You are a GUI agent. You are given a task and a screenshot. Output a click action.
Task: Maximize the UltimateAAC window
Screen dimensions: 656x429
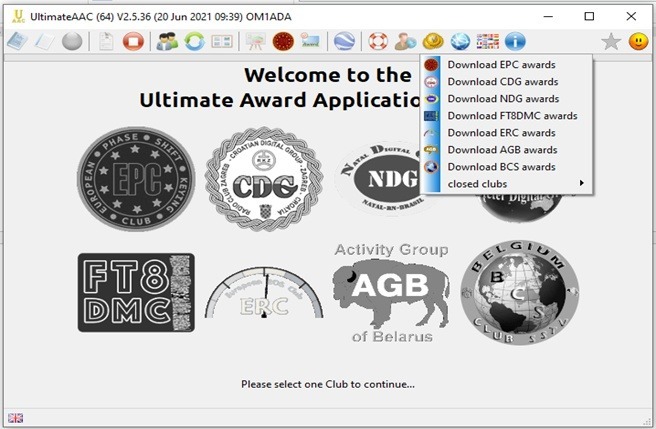tap(589, 16)
